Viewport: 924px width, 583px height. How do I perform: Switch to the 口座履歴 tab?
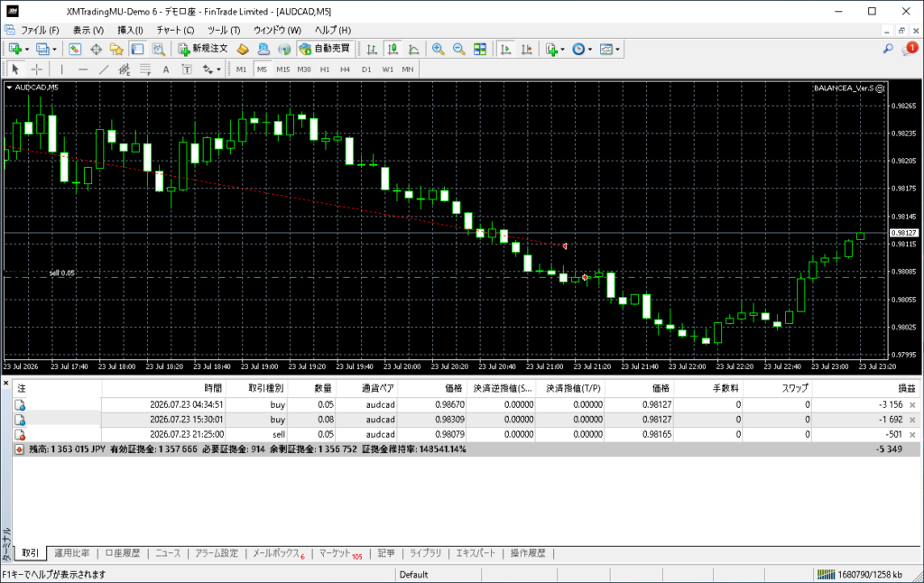(x=123, y=553)
